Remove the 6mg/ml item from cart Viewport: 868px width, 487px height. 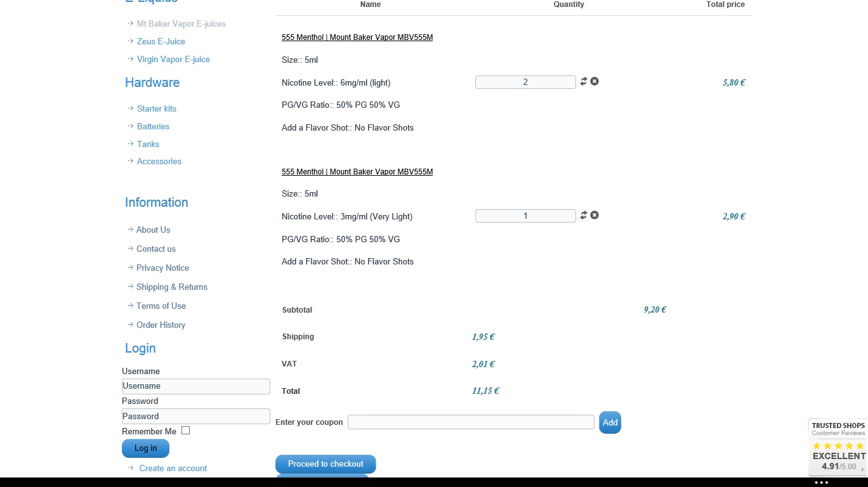[x=595, y=81]
